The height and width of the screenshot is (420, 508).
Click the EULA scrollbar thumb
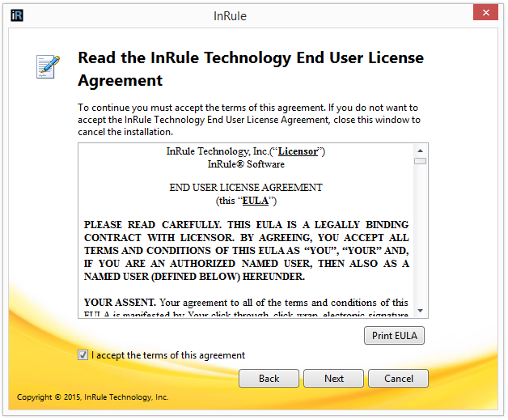[420, 161]
